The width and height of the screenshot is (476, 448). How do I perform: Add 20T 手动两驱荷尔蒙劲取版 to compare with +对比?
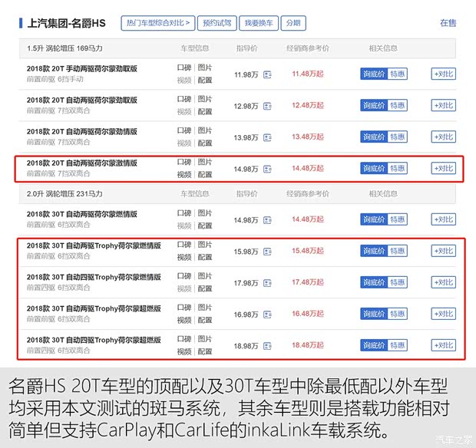[443, 74]
